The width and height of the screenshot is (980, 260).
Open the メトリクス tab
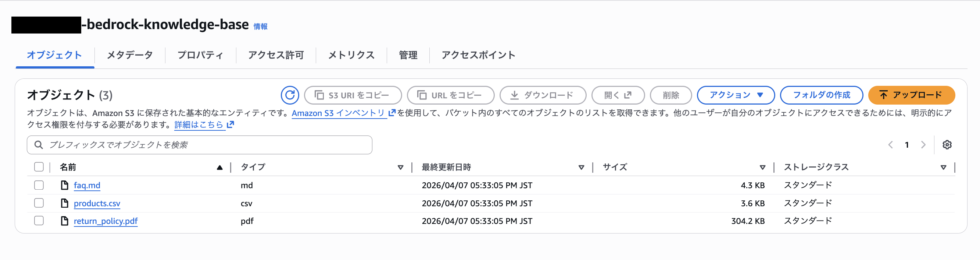pos(351,55)
